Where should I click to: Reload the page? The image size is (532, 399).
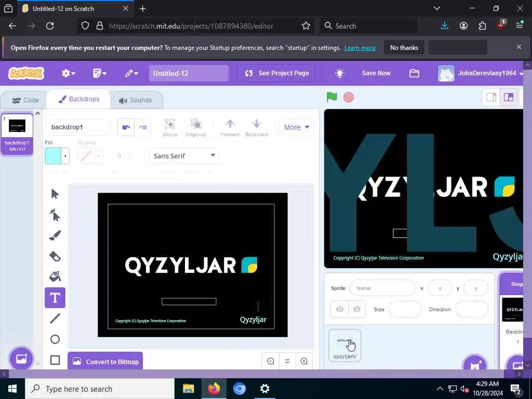click(x=50, y=26)
